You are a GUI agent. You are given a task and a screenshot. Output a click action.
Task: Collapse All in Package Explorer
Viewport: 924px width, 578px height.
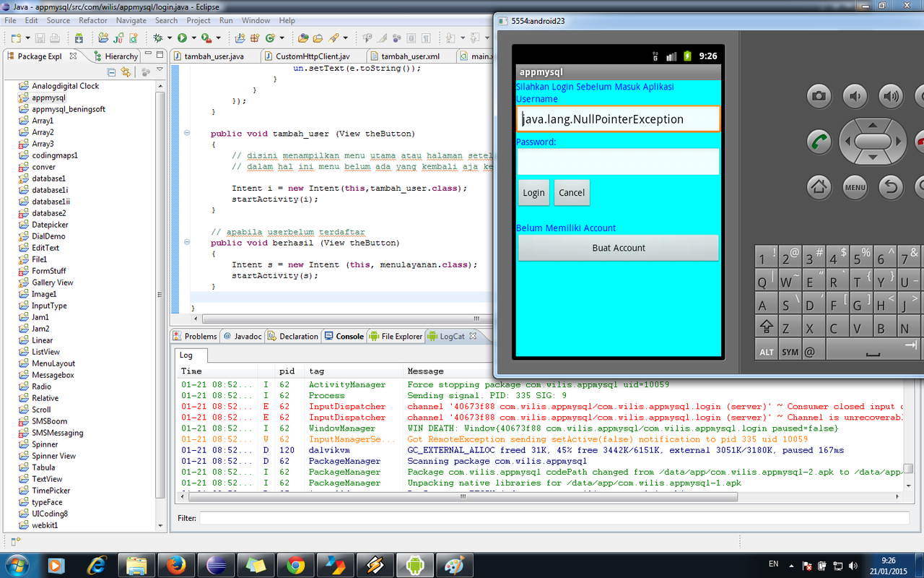112,72
